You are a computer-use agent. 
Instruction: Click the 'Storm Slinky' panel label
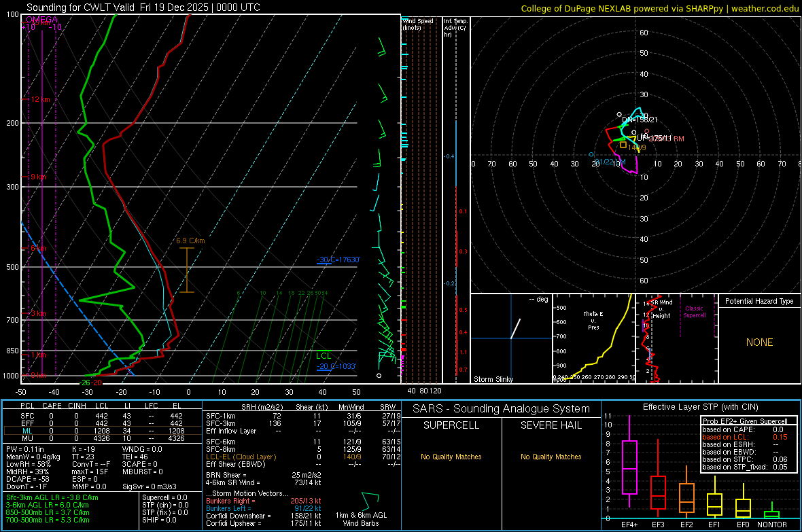[x=493, y=379]
